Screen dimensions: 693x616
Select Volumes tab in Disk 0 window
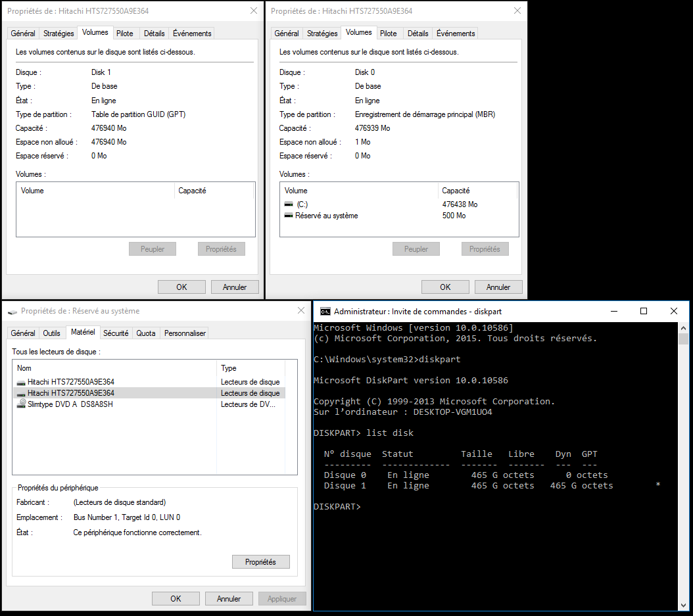(358, 32)
